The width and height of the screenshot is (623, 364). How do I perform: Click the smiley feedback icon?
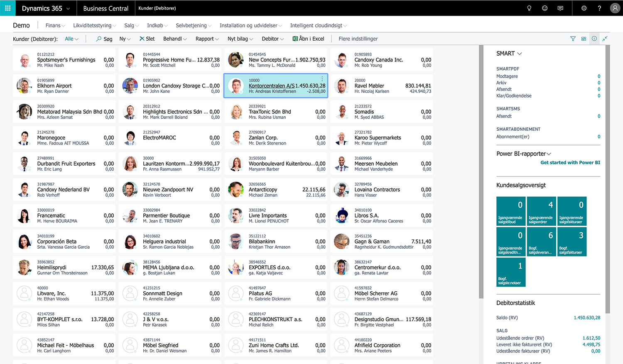[545, 8]
